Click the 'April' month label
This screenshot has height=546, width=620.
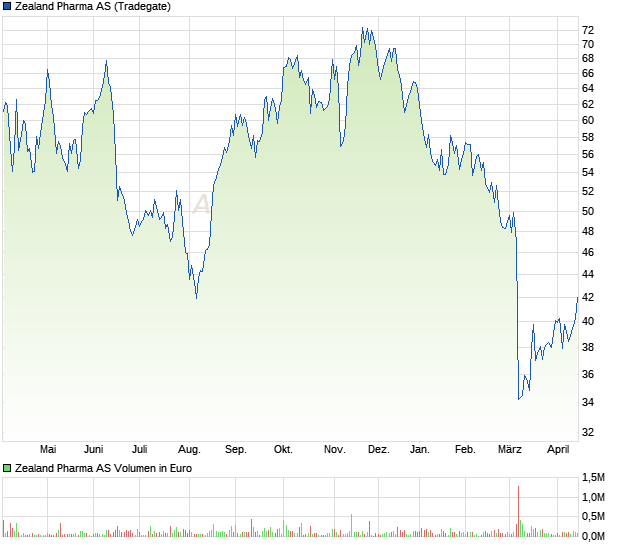tap(558, 449)
